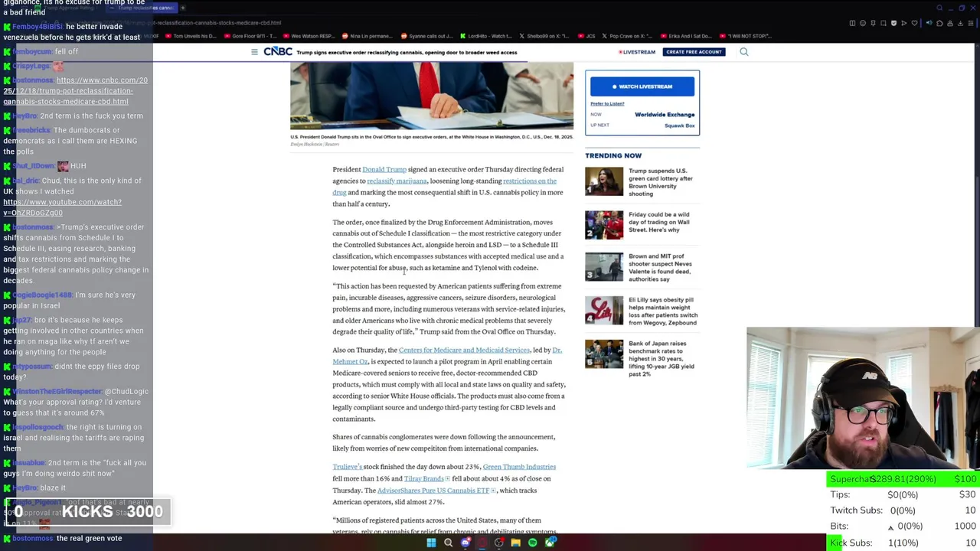Click the 'Prefer to Listen?' link
Screen dimensions: 980x551
click(x=607, y=103)
